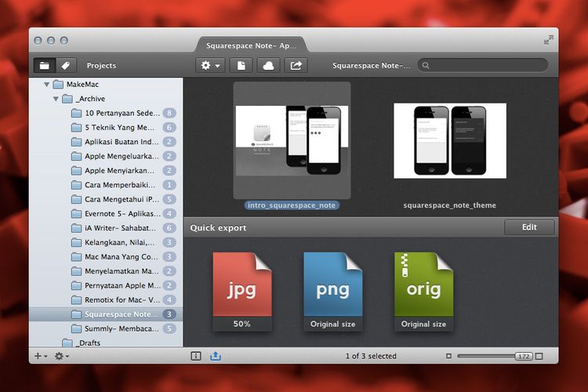Click the Quick export heading

218,227
